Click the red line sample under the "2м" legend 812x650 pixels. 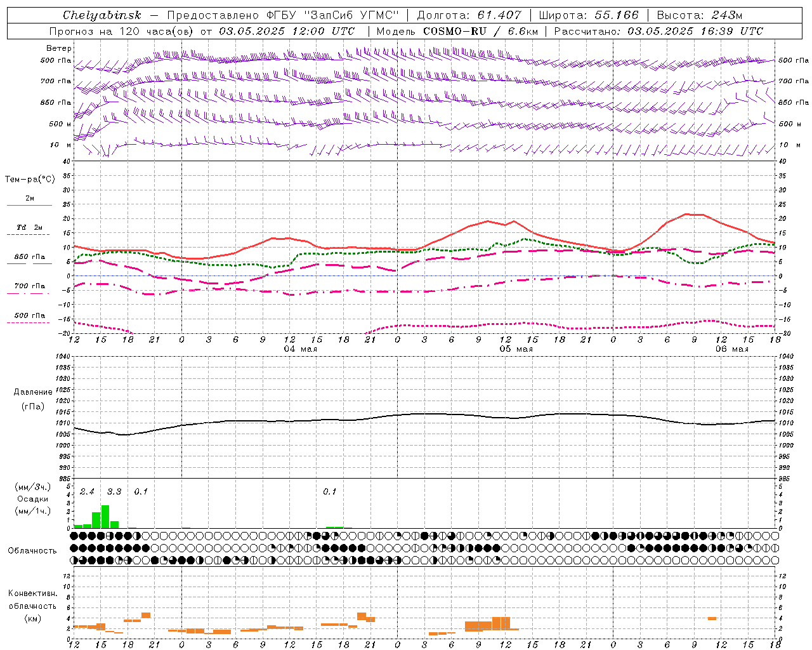pos(29,205)
